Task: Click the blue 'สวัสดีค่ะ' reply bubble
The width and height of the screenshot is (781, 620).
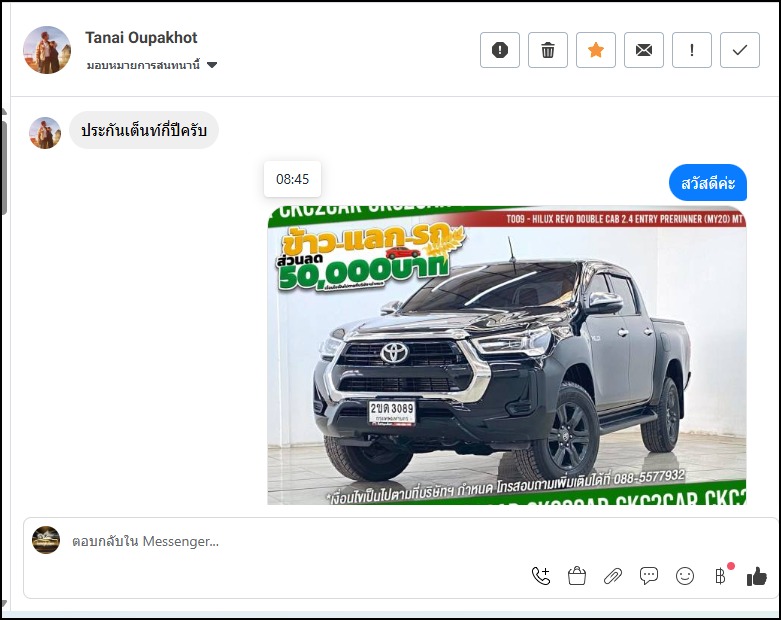Action: pyautogui.click(x=708, y=183)
